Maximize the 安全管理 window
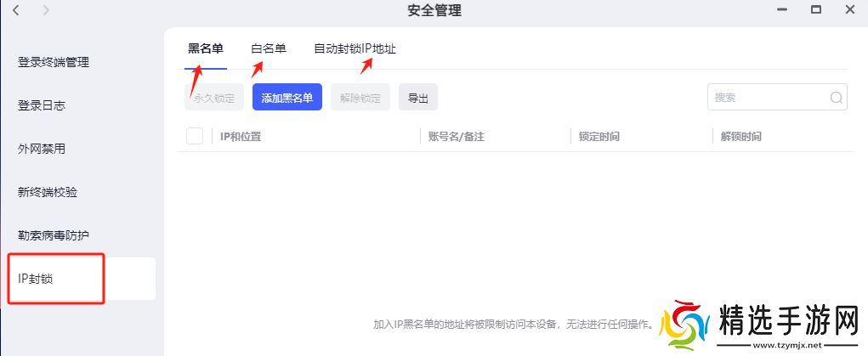Image resolution: width=868 pixels, height=356 pixels. [815, 10]
